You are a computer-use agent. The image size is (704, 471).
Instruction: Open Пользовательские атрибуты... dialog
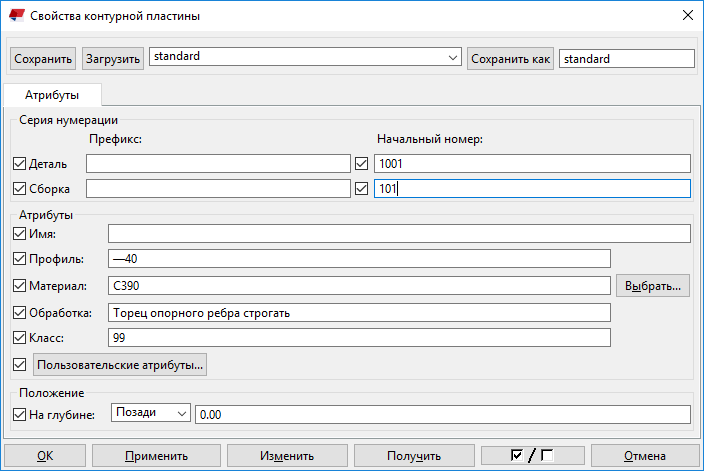[121, 365]
